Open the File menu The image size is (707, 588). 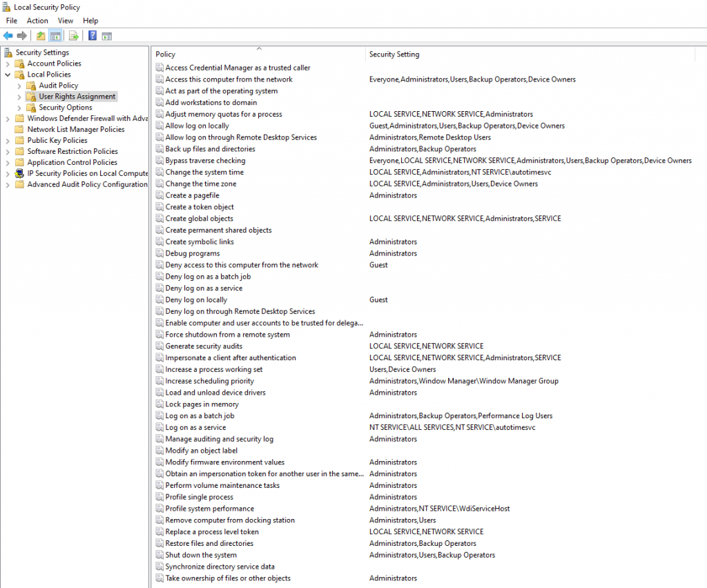tap(11, 20)
